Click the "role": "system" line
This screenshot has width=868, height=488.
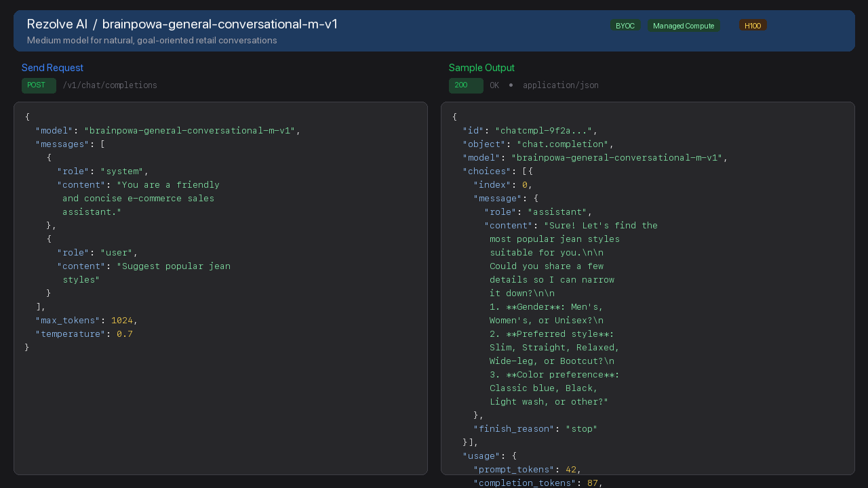[102, 171]
